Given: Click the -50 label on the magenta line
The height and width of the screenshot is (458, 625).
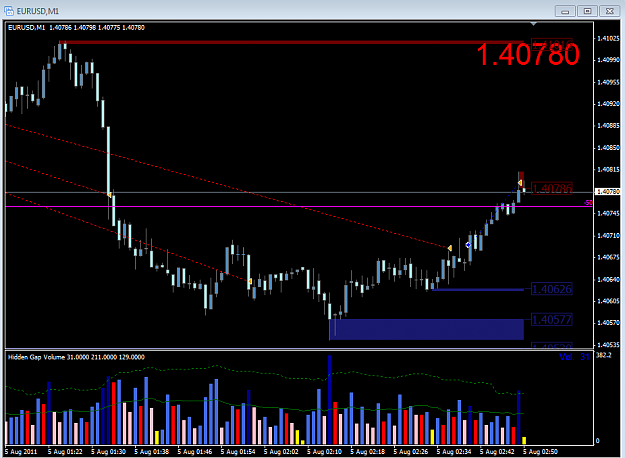Looking at the screenshot, I should (588, 203).
